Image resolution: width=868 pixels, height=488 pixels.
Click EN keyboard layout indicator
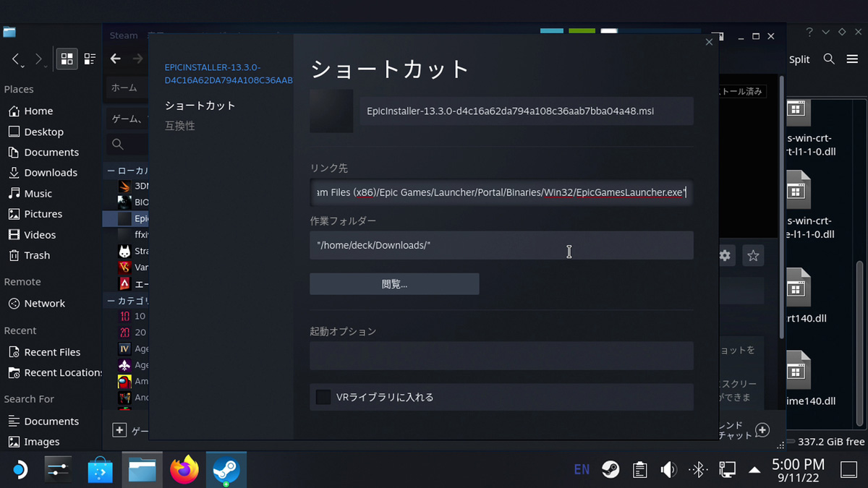(581, 470)
